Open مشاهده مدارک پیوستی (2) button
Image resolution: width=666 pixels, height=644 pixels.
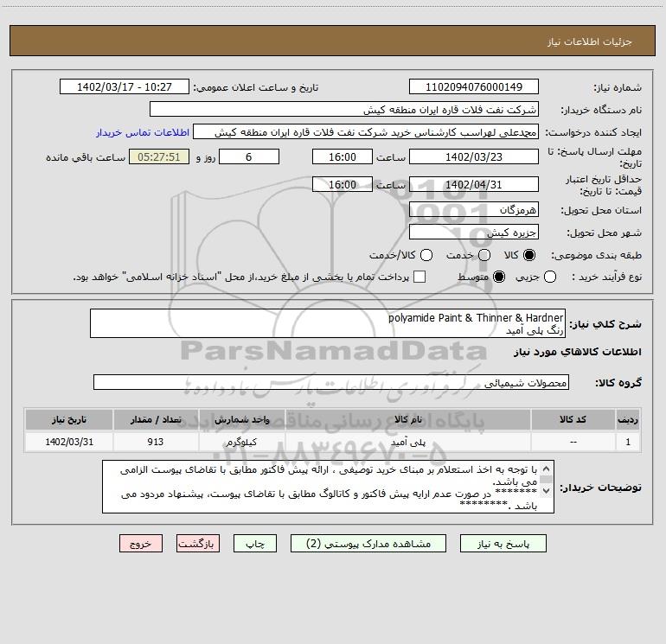[368, 544]
